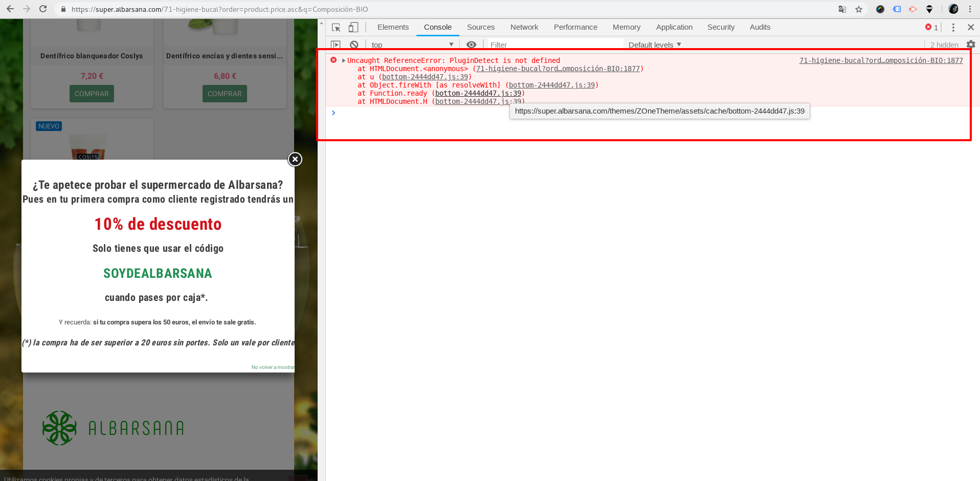Screen dimensions: 980x481
Task: Open the Coslys new product thumbnail
Action: coord(92,147)
